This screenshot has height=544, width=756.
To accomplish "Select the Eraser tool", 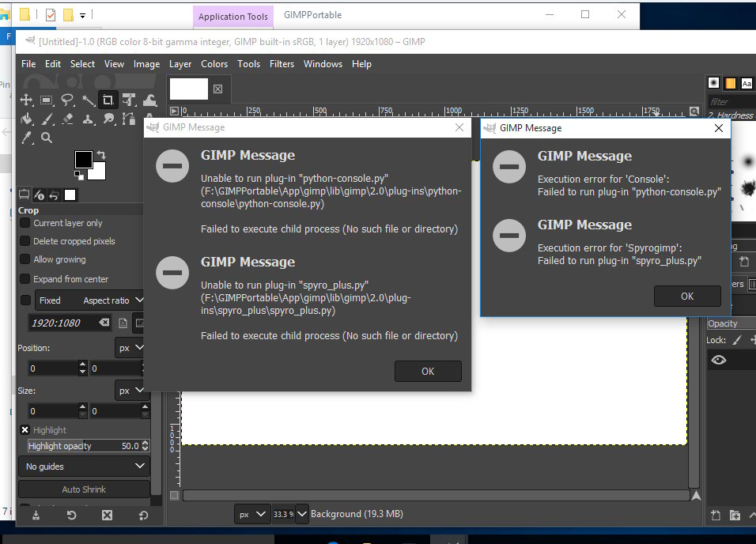I will (67, 119).
